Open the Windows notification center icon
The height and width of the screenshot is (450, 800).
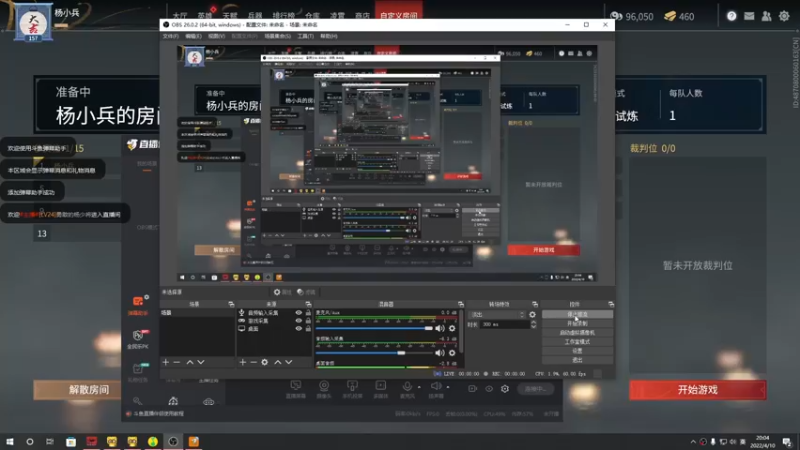pyautogui.click(x=787, y=442)
